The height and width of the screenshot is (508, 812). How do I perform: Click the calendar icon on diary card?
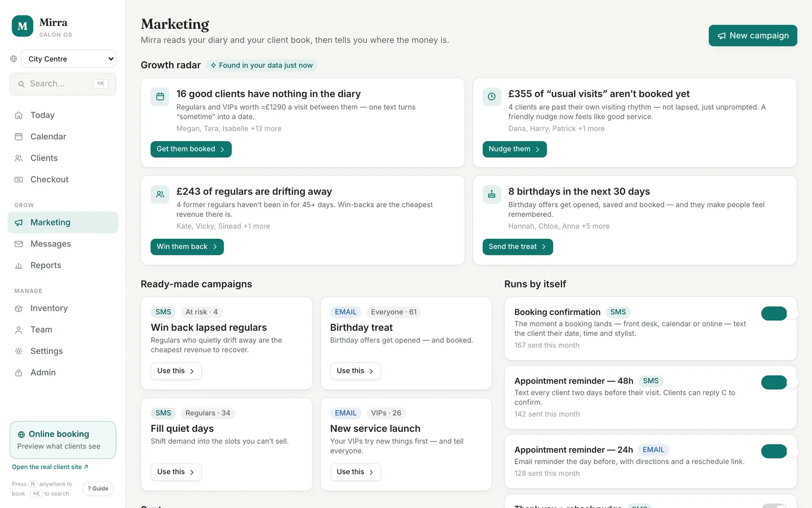click(160, 97)
